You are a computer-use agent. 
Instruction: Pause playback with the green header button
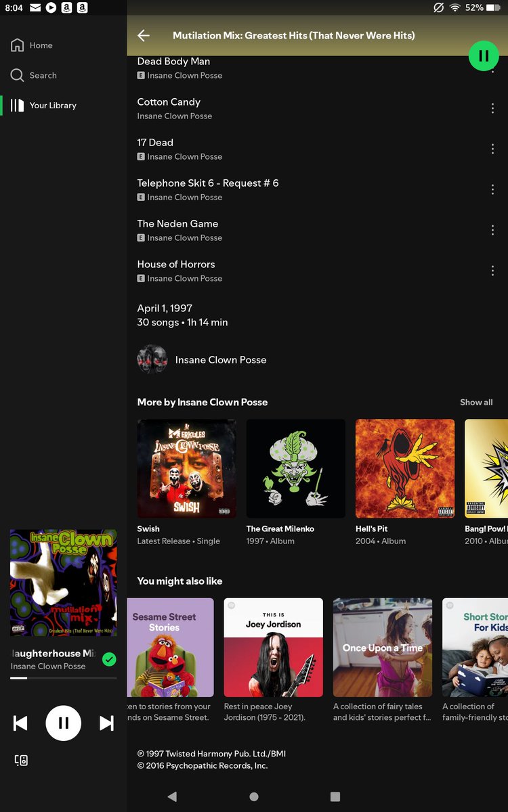click(484, 55)
